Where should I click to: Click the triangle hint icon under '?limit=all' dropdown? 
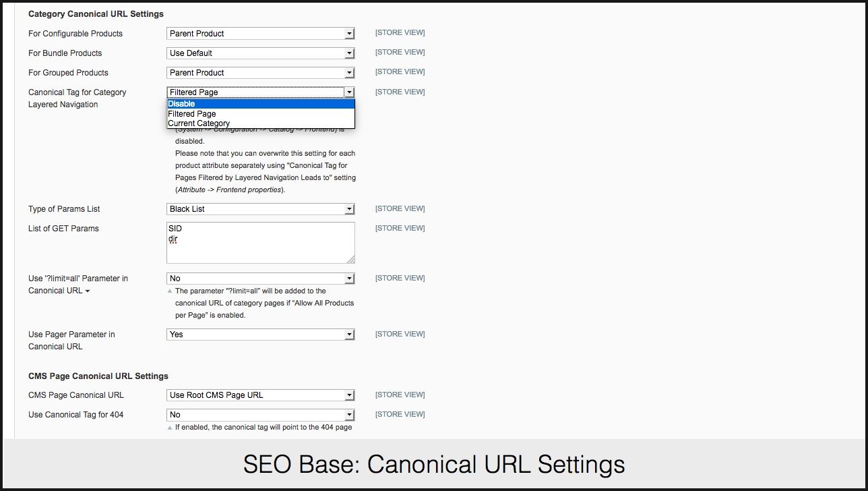(170, 291)
